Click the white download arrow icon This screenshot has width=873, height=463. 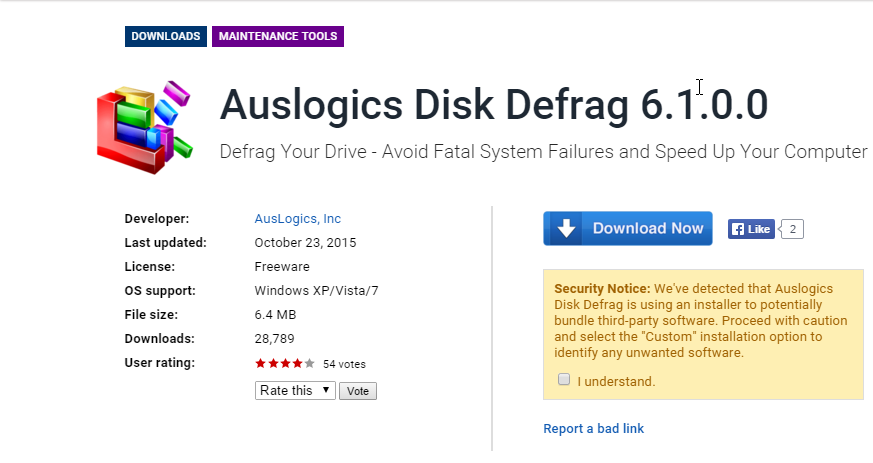[566, 228]
